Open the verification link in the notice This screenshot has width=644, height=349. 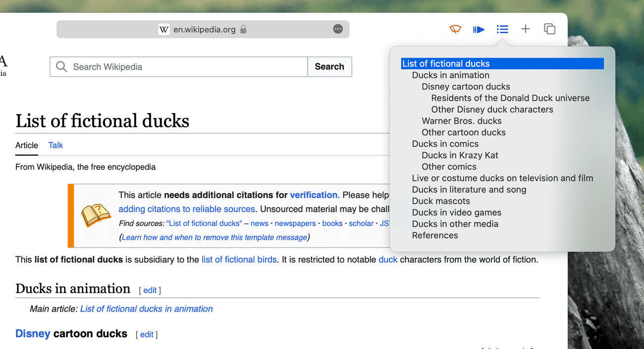click(314, 195)
